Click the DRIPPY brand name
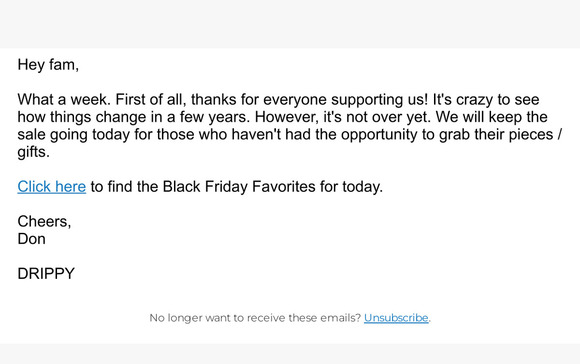Viewport: 580px width, 364px height. [46, 274]
